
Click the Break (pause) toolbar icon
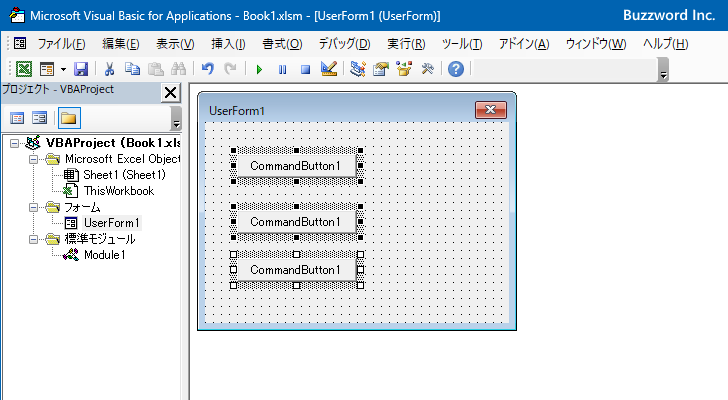click(x=282, y=70)
